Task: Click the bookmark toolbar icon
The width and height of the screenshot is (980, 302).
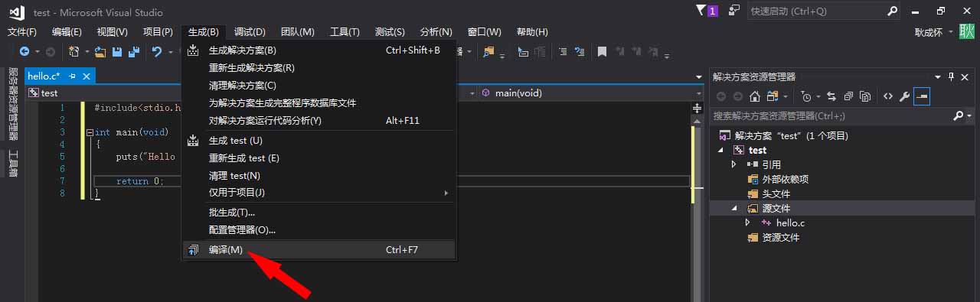Action: 602,52
